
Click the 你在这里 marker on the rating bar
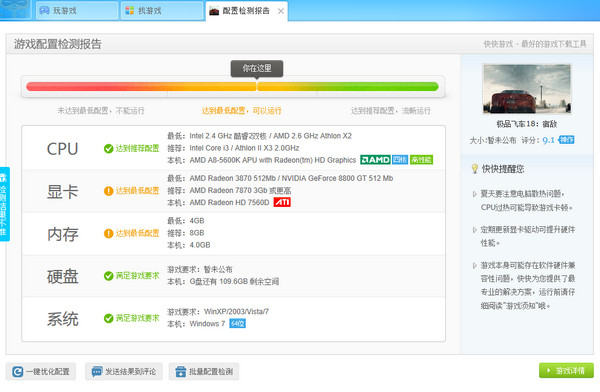point(257,69)
